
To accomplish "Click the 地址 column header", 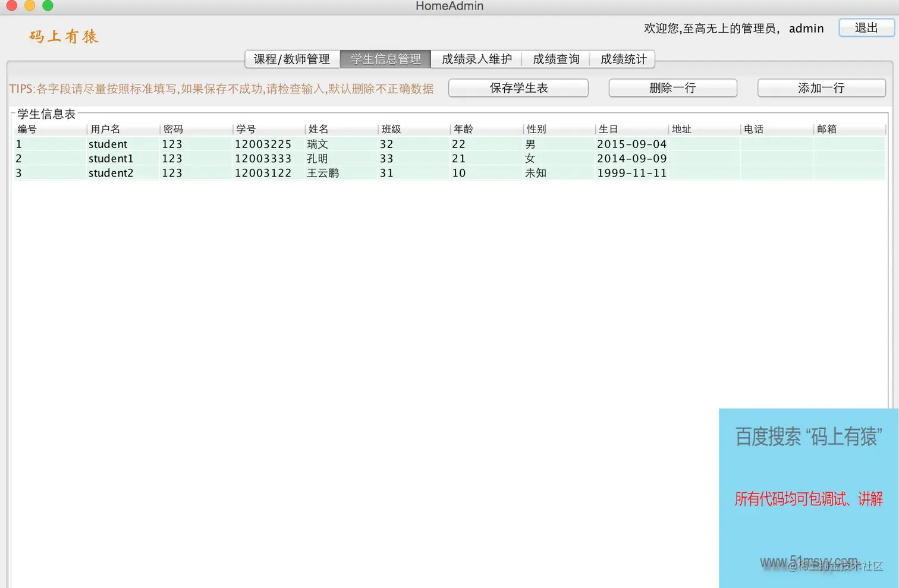I will click(x=705, y=129).
